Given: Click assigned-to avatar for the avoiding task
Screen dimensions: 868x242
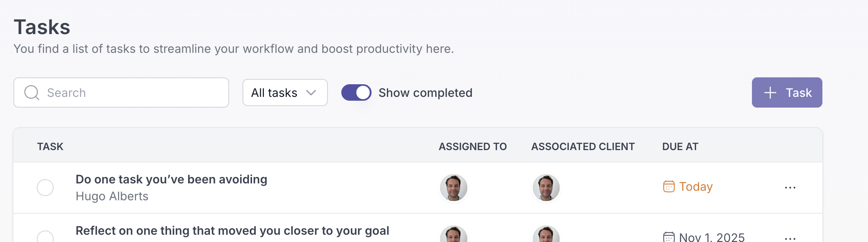Looking at the screenshot, I should click(454, 188).
